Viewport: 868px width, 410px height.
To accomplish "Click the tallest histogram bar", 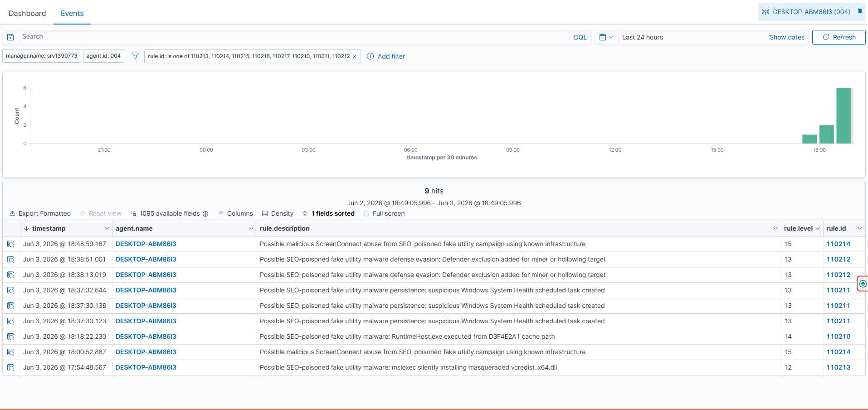I will (x=844, y=116).
